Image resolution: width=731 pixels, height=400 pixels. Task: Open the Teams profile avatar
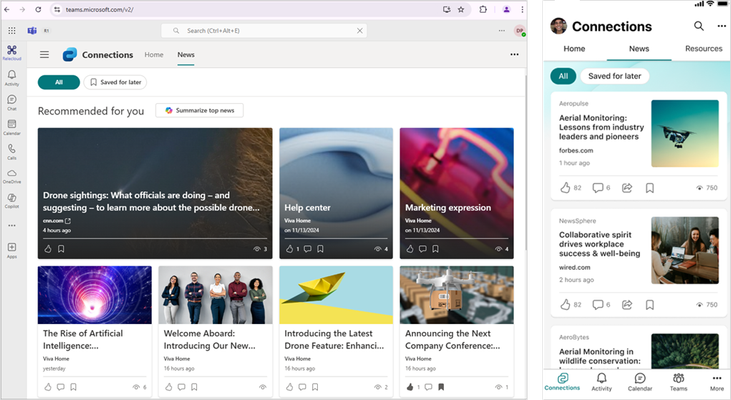pos(519,31)
